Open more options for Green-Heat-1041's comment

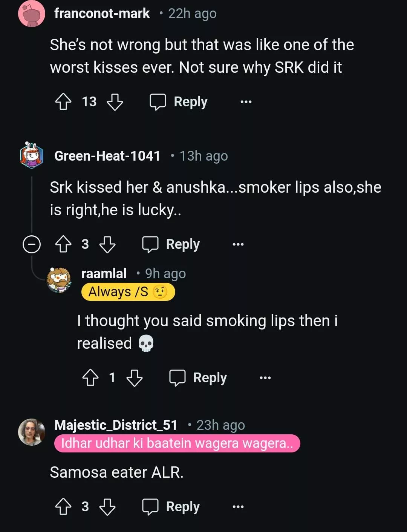pyautogui.click(x=238, y=244)
